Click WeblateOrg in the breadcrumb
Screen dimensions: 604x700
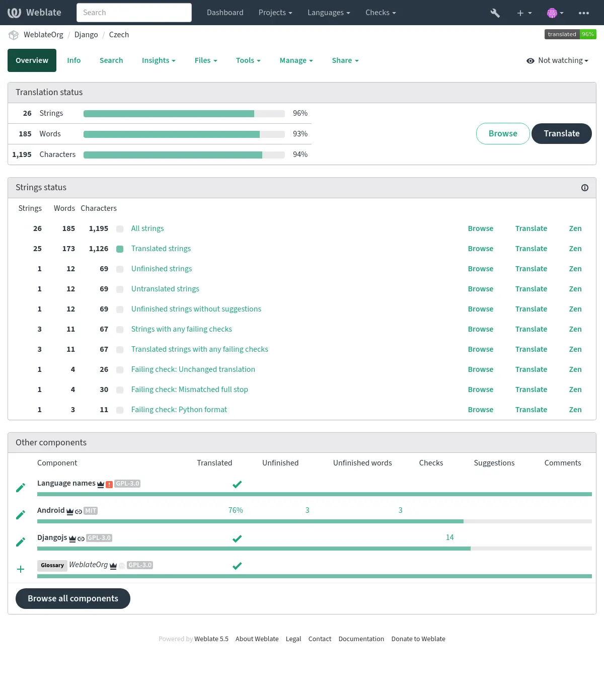[x=43, y=35]
